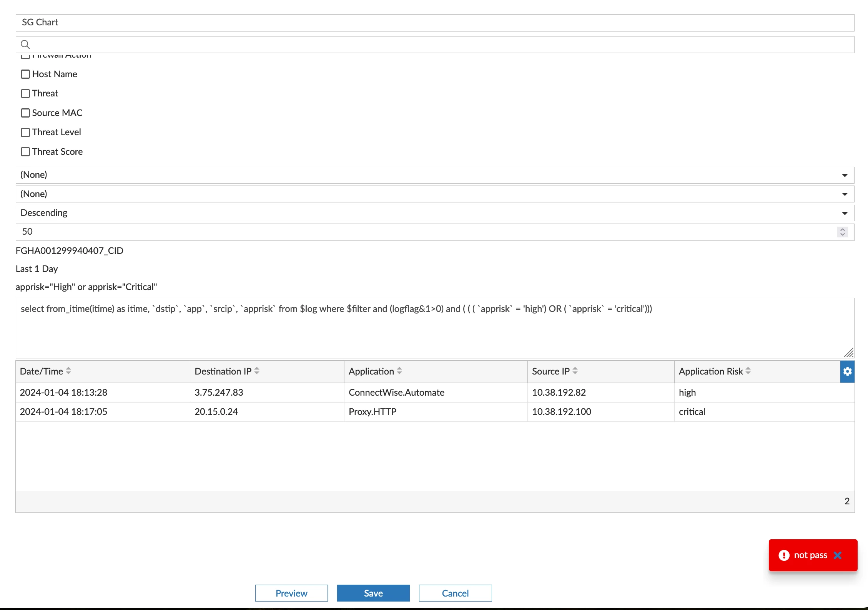Click source IP 10.38.192.100

[x=561, y=412]
